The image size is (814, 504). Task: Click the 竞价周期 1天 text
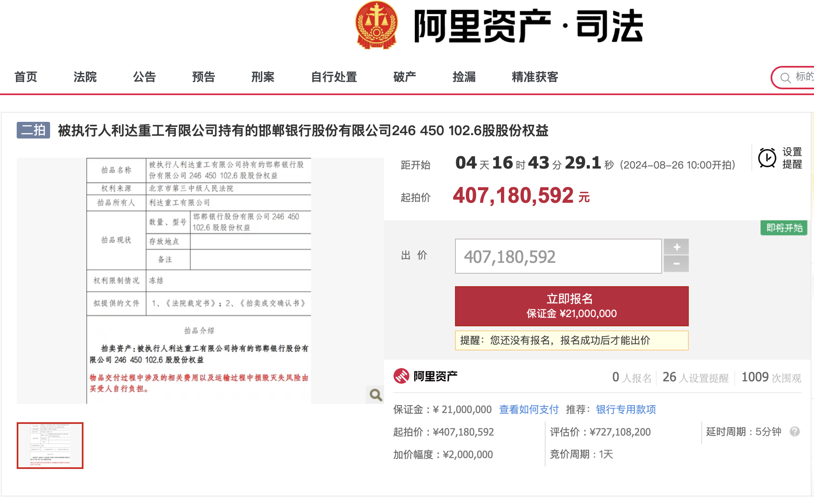581,454
